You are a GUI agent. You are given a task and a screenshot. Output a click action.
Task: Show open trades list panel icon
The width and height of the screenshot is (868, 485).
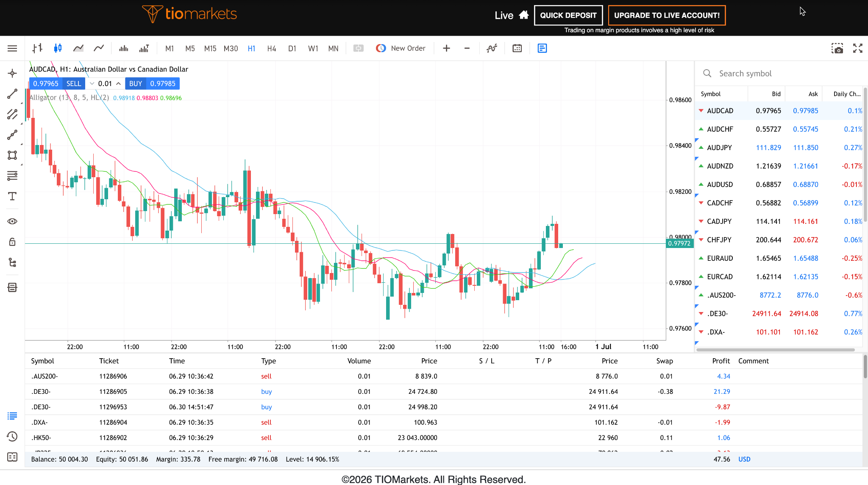coord(12,416)
